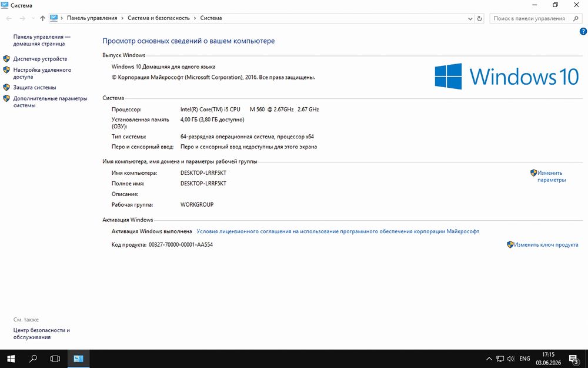The height and width of the screenshot is (368, 588).
Task: Click Изменить ключ продукта link
Action: [546, 244]
